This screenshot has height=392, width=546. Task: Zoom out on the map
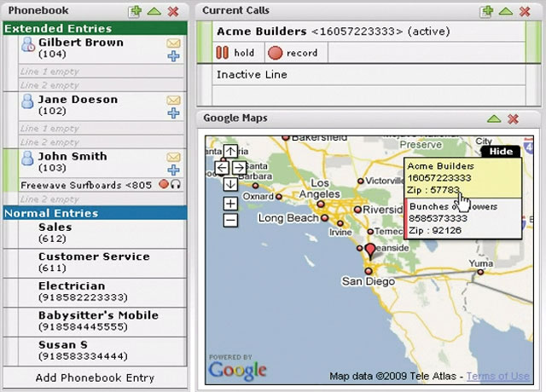tap(230, 220)
